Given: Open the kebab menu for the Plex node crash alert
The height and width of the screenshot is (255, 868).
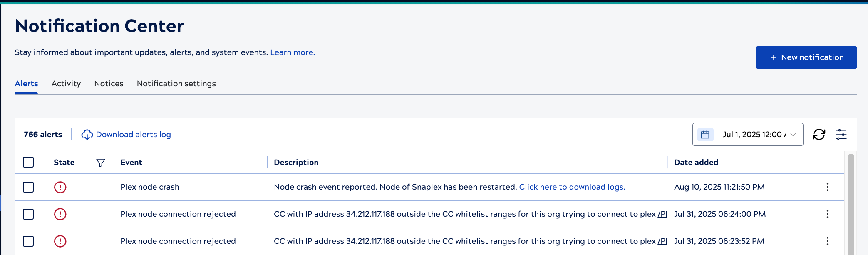Looking at the screenshot, I should [x=827, y=187].
